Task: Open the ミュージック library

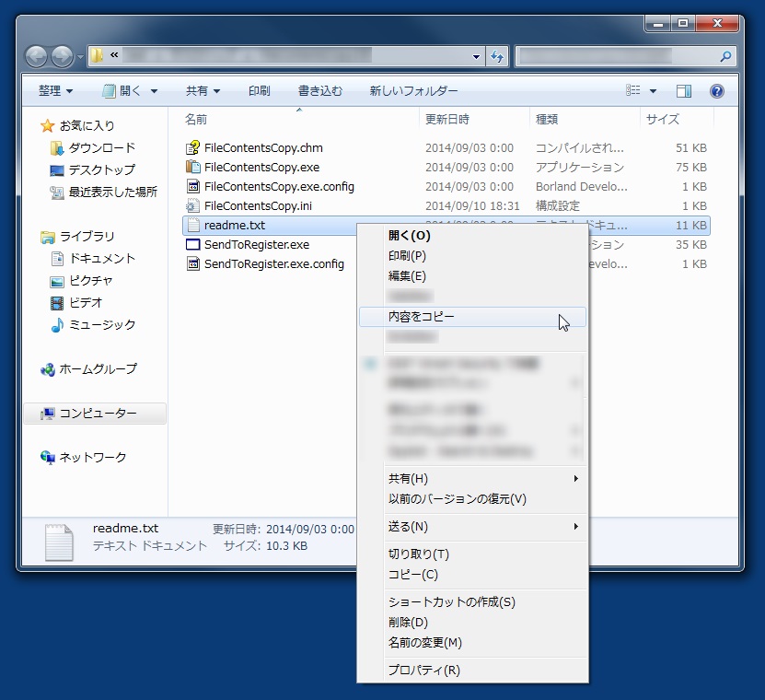Action: 102,324
